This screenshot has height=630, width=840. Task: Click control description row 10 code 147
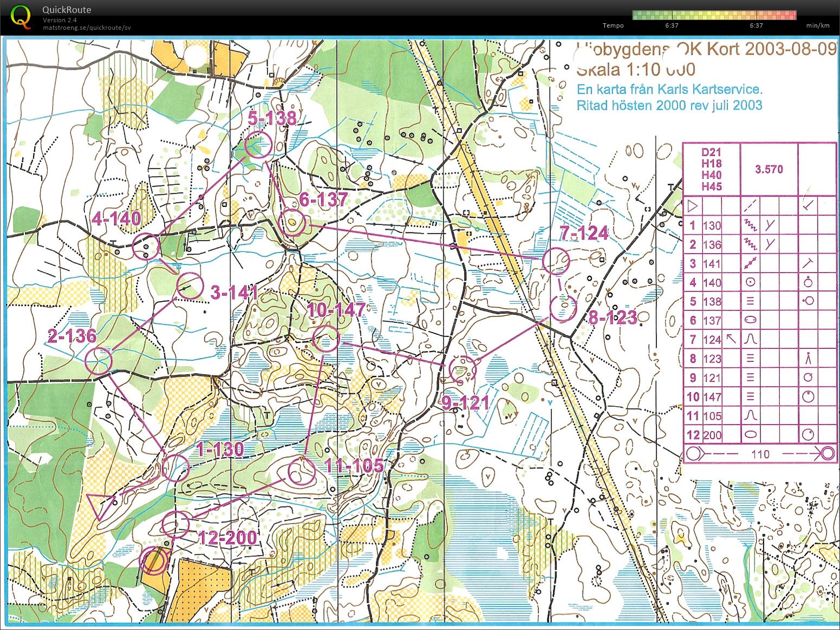(x=712, y=397)
